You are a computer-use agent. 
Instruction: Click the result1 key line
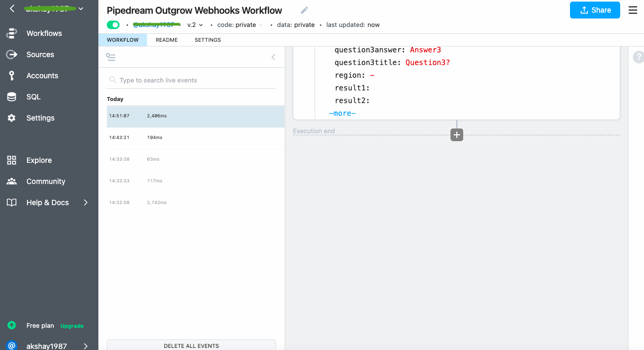point(352,88)
